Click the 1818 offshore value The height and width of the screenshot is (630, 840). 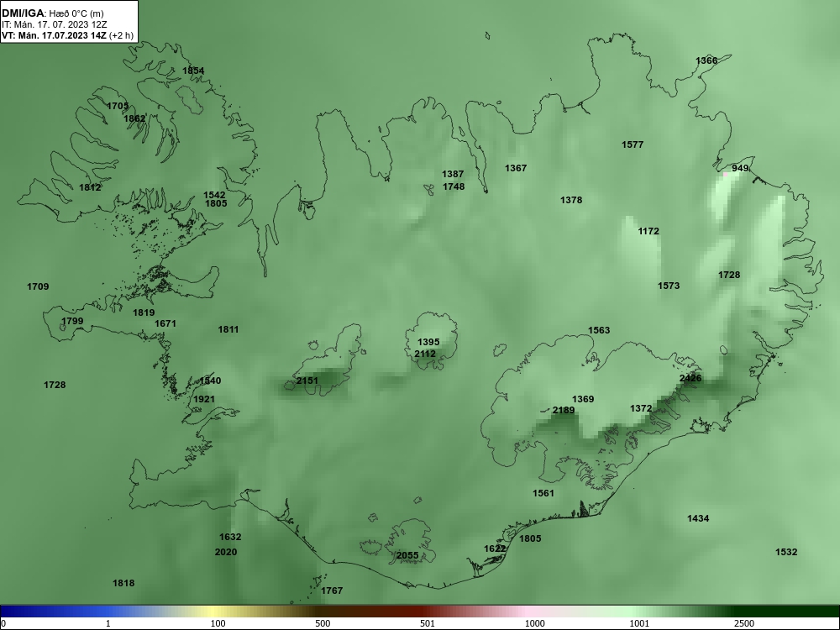[x=123, y=584]
